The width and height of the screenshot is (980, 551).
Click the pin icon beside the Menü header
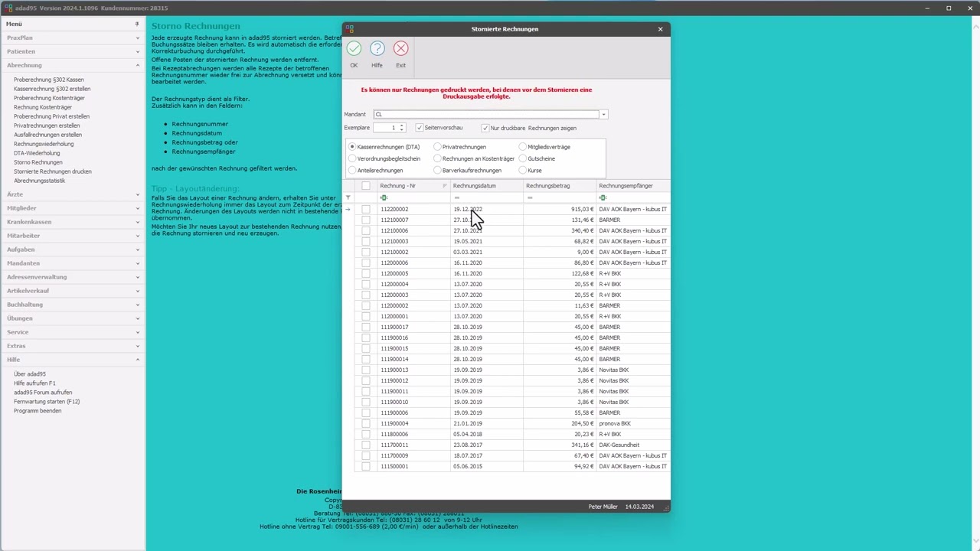click(137, 24)
